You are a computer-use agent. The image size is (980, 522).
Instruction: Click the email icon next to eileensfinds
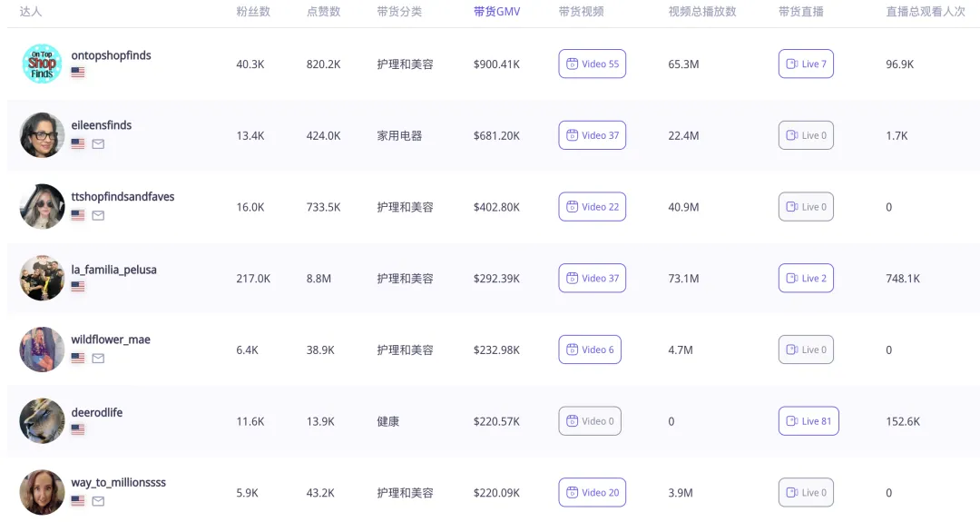98,144
